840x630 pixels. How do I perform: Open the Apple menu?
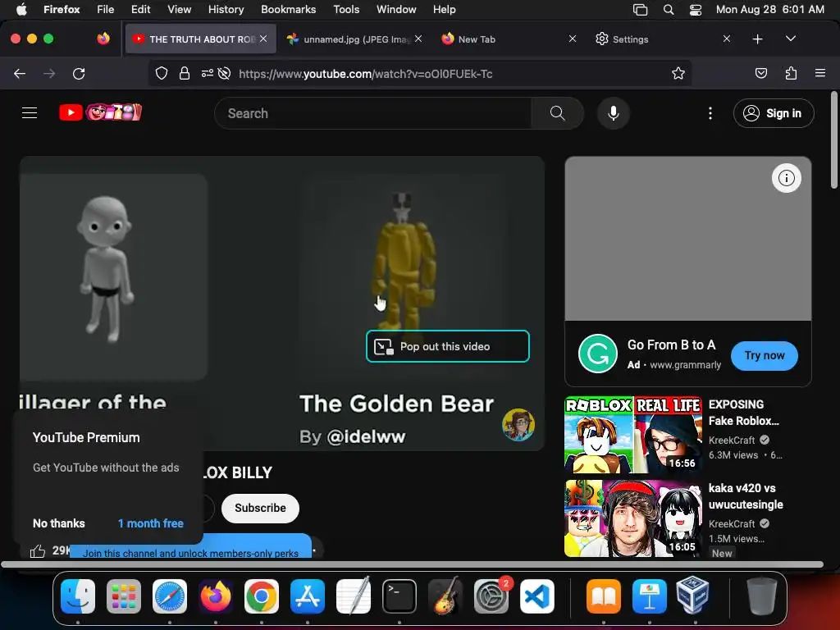[x=21, y=10]
